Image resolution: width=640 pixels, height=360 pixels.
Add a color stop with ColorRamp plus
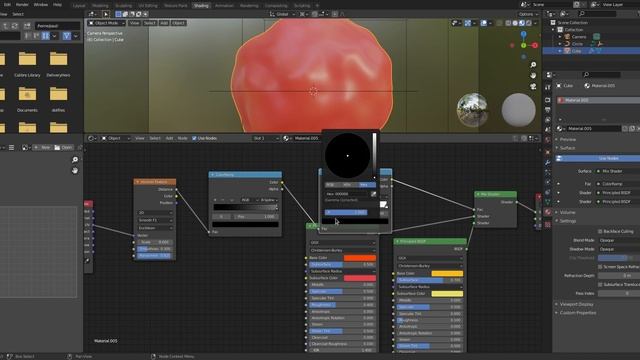coord(215,200)
